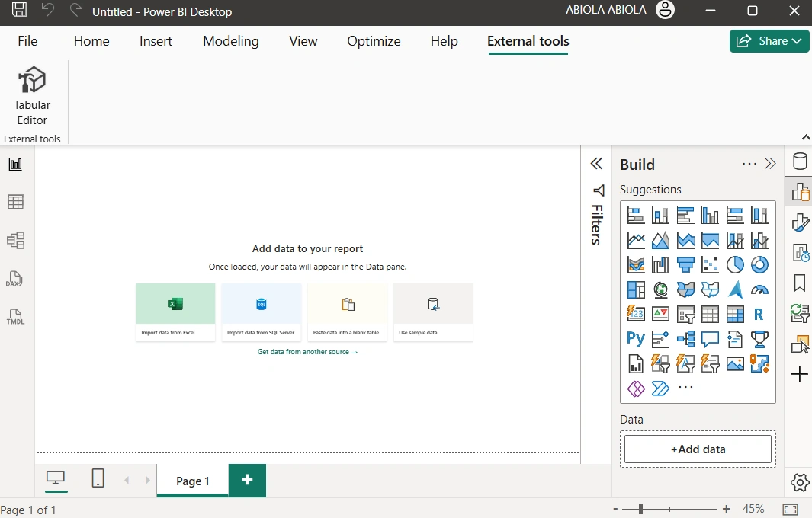Image resolution: width=812 pixels, height=518 pixels.
Task: Switch to mobile layout view
Action: (x=98, y=478)
